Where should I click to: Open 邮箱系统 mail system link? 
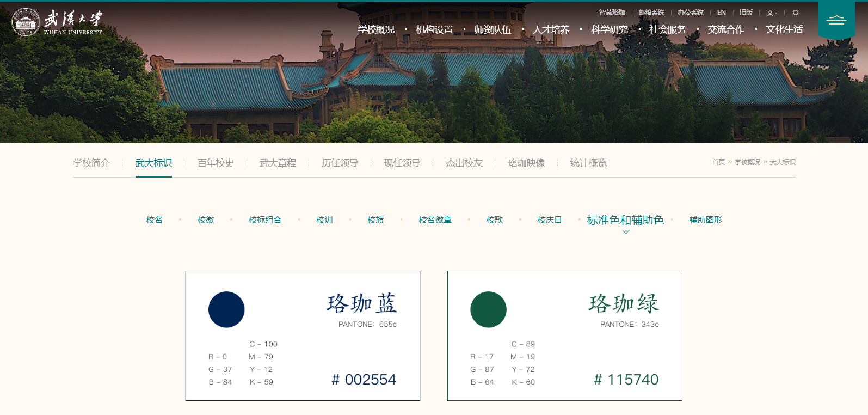[651, 13]
